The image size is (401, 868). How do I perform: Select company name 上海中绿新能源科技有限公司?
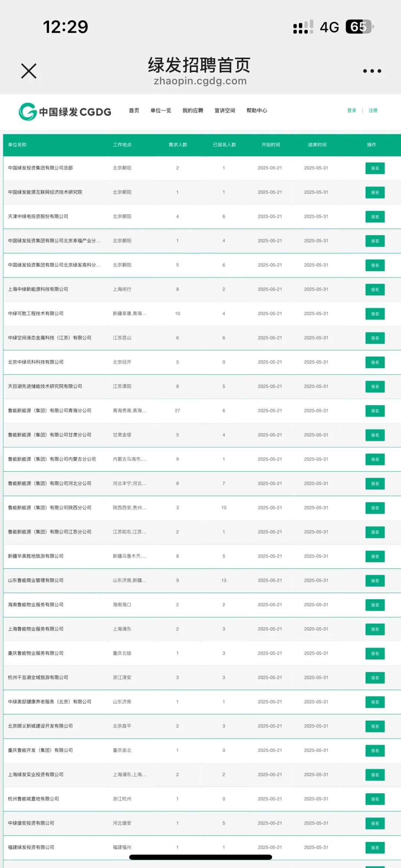(x=38, y=289)
